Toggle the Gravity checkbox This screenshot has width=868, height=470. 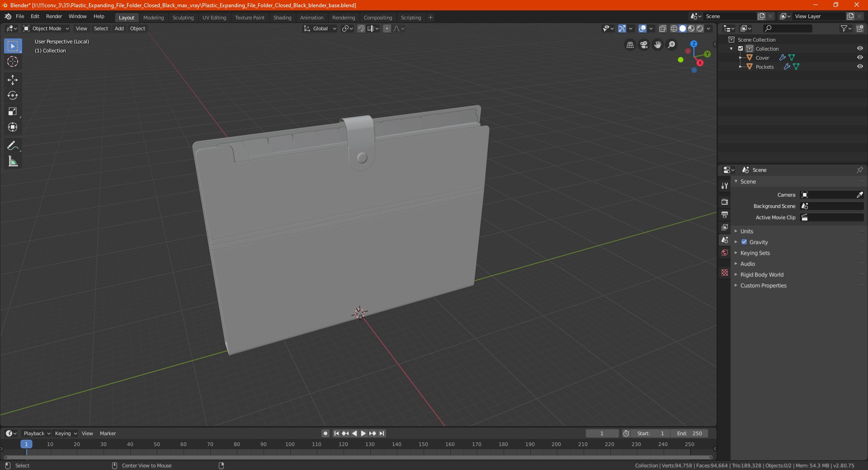pos(744,242)
